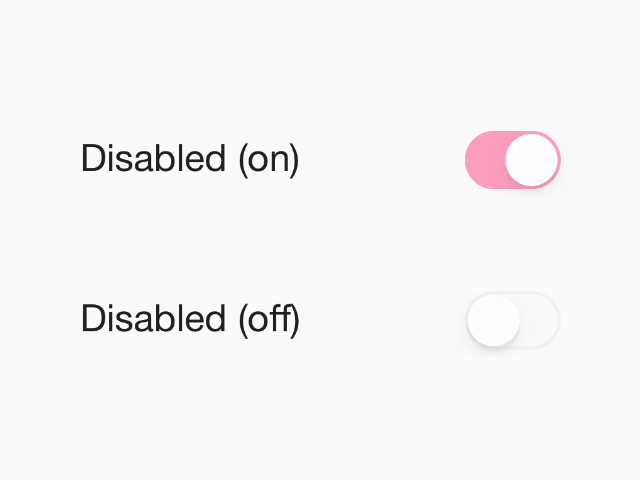Click the gray unlit toggle switch
The height and width of the screenshot is (480, 640).
click(512, 321)
